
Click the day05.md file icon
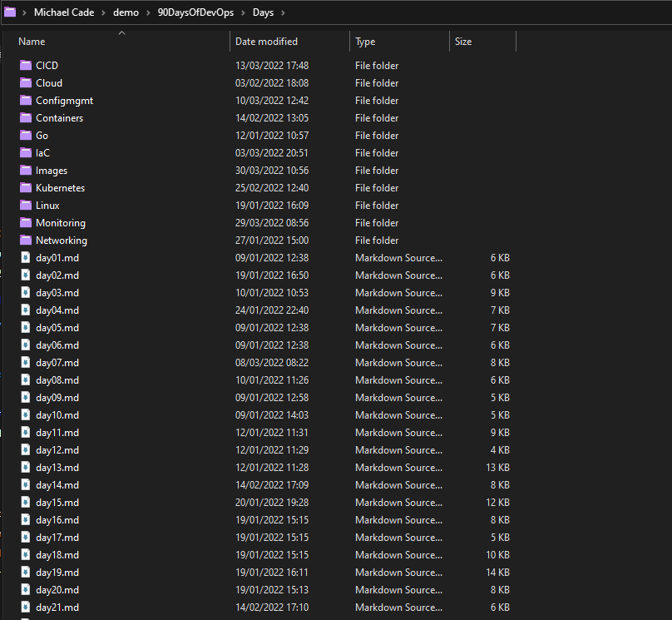point(26,328)
